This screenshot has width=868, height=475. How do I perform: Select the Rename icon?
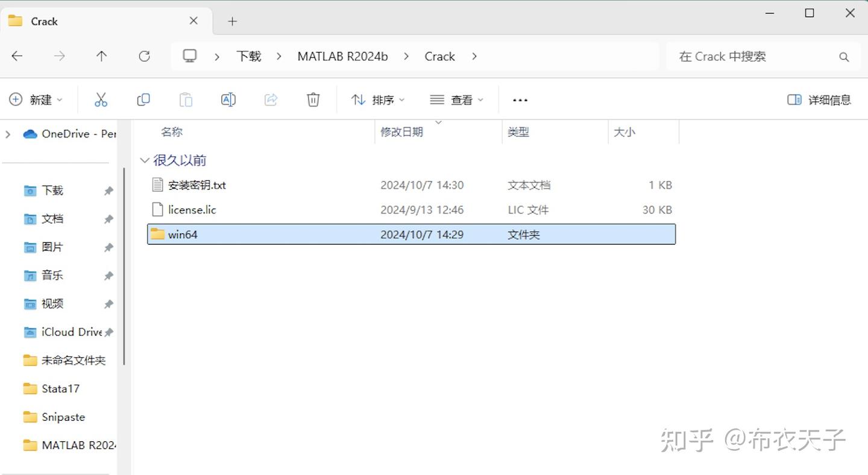click(228, 99)
